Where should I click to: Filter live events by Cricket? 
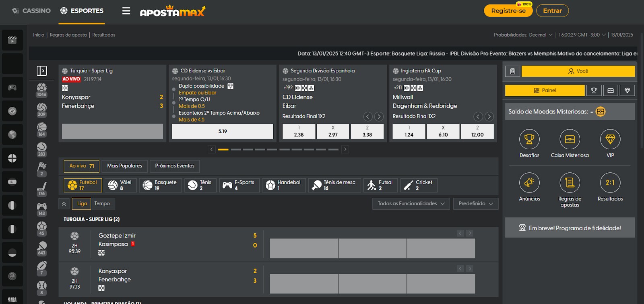(x=419, y=185)
